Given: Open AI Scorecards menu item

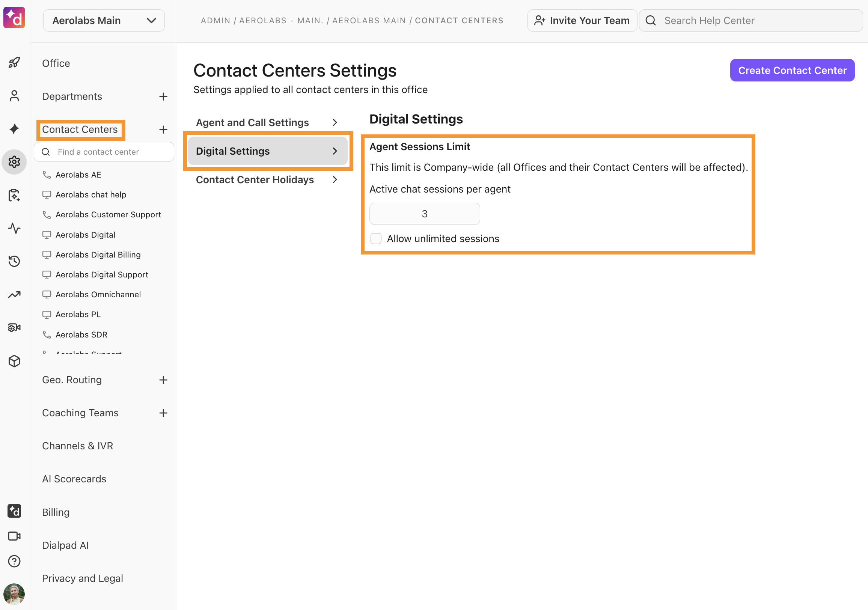Looking at the screenshot, I should point(74,479).
